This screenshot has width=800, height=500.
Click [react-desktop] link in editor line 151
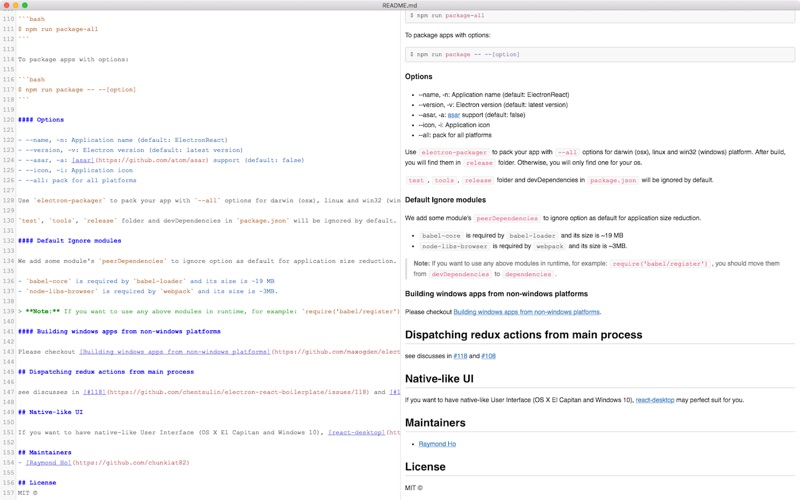coord(357,432)
